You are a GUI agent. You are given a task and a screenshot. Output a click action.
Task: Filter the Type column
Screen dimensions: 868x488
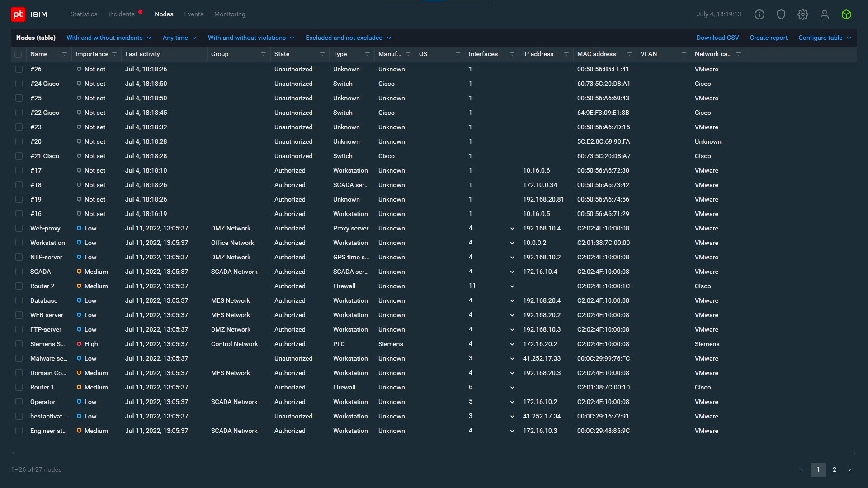[x=367, y=54]
